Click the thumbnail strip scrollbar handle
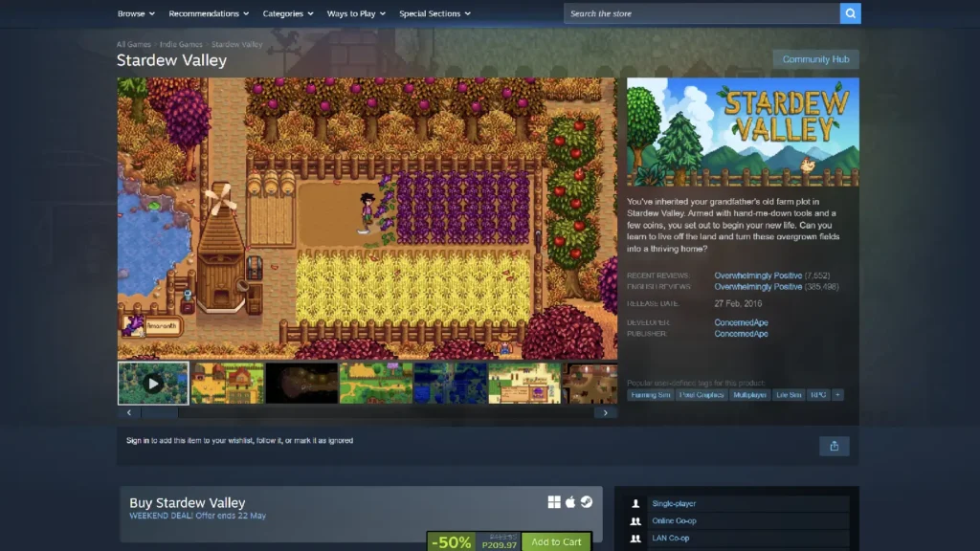The height and width of the screenshot is (551, 980). pyautogui.click(x=160, y=413)
